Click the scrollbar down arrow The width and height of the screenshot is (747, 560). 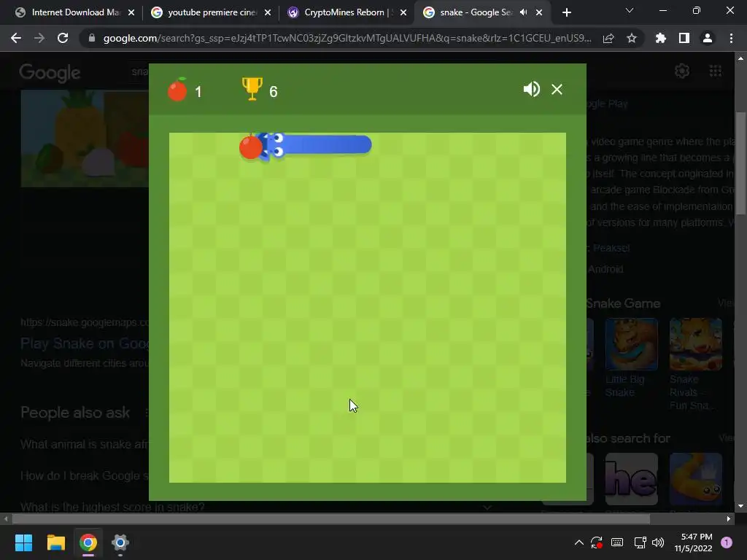740,506
